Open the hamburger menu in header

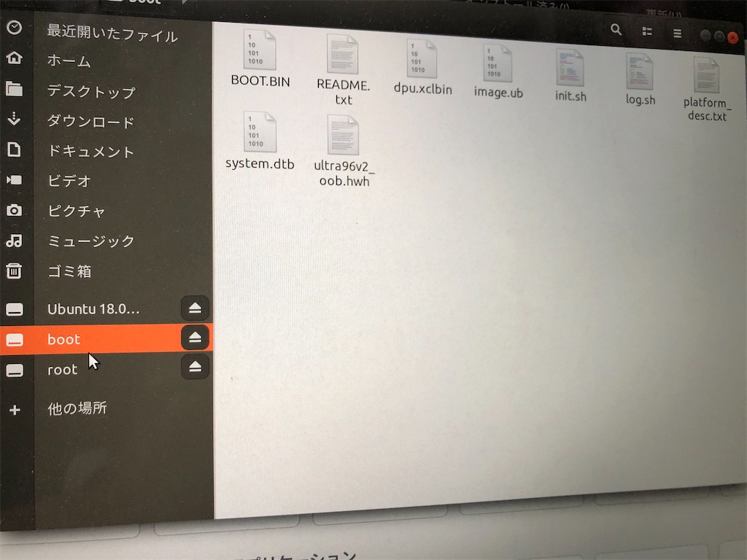point(677,34)
